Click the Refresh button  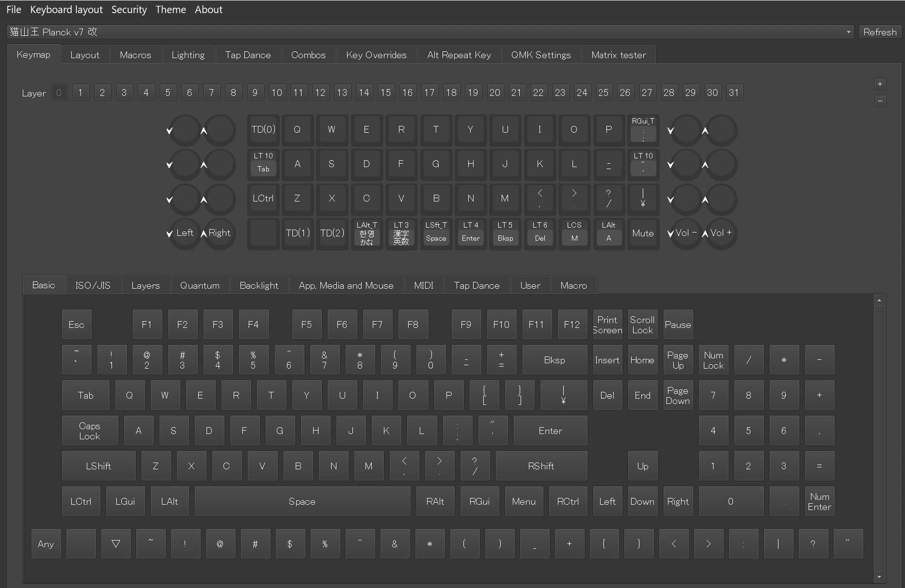click(880, 32)
